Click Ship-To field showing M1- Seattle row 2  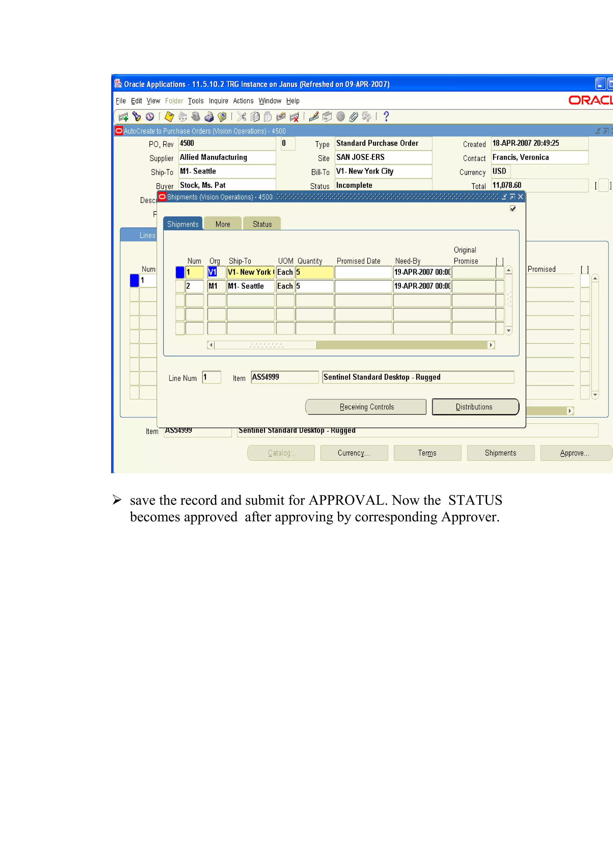[251, 286]
